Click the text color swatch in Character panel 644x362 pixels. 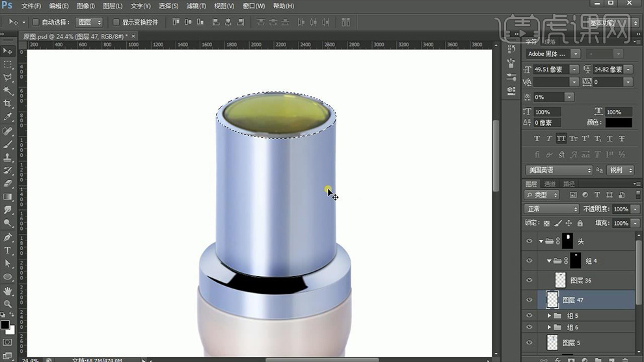tap(618, 122)
